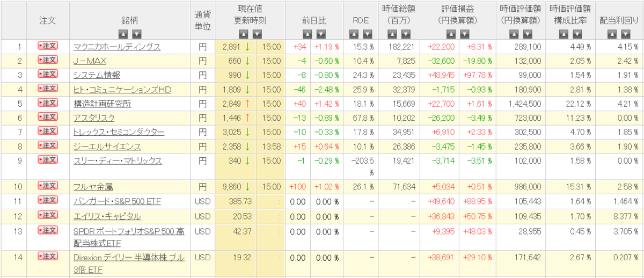Sort 現在値 column descending

coord(257,34)
